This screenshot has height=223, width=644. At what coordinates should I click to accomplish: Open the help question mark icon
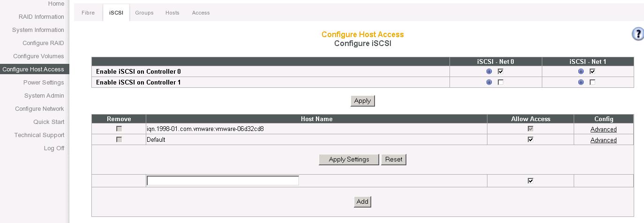pyautogui.click(x=638, y=34)
